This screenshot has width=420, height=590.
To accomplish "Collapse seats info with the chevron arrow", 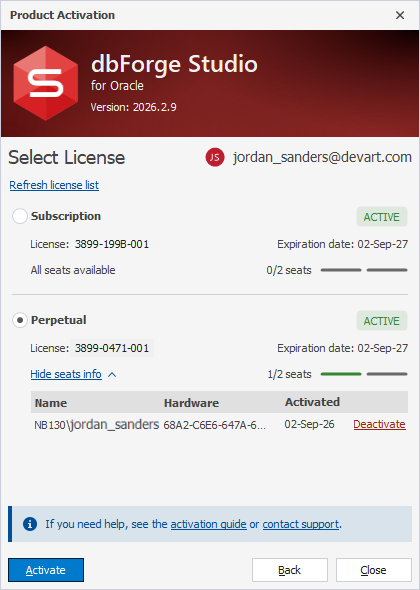I will 112,375.
